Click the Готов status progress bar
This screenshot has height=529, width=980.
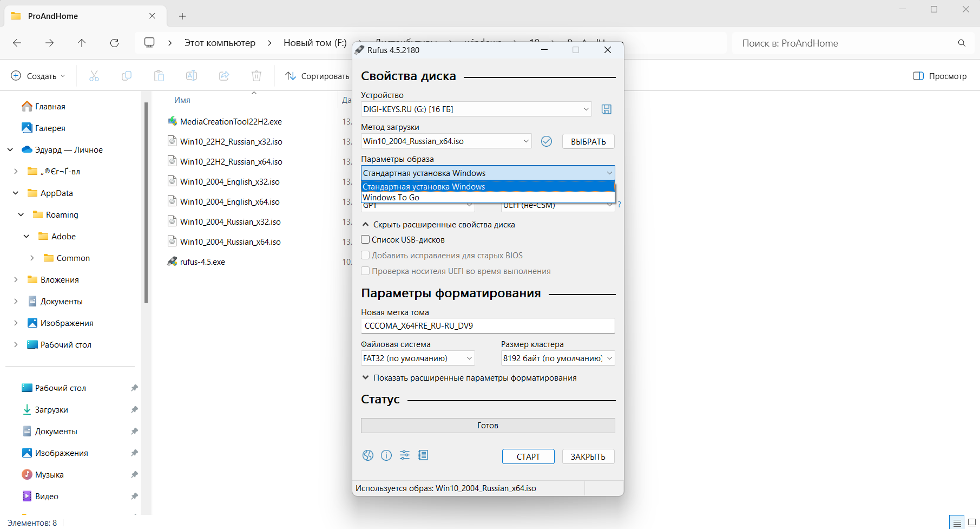[x=488, y=426]
